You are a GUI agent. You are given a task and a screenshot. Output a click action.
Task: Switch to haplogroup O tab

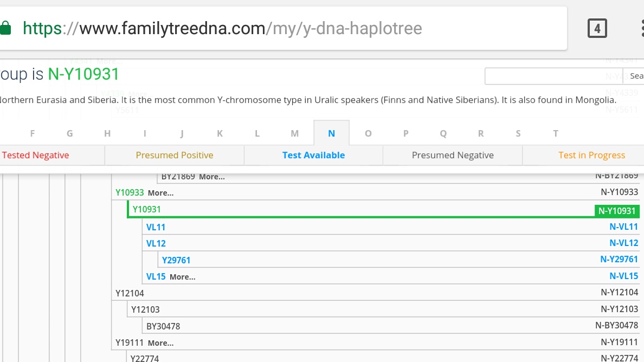click(369, 133)
